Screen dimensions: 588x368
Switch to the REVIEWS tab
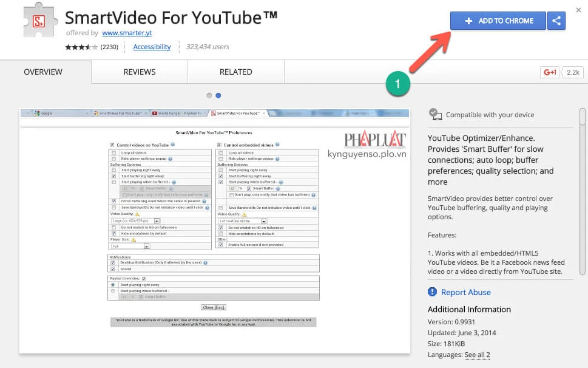[x=138, y=72]
